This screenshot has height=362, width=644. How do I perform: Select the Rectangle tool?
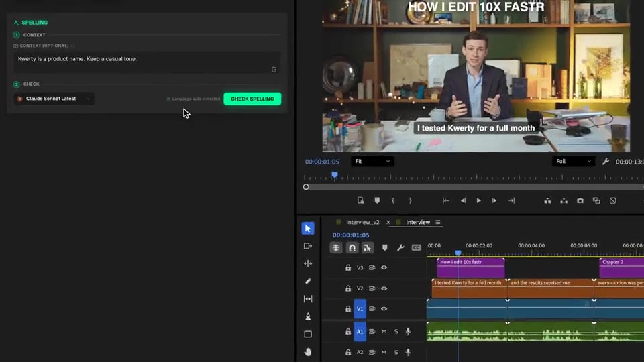point(308,334)
